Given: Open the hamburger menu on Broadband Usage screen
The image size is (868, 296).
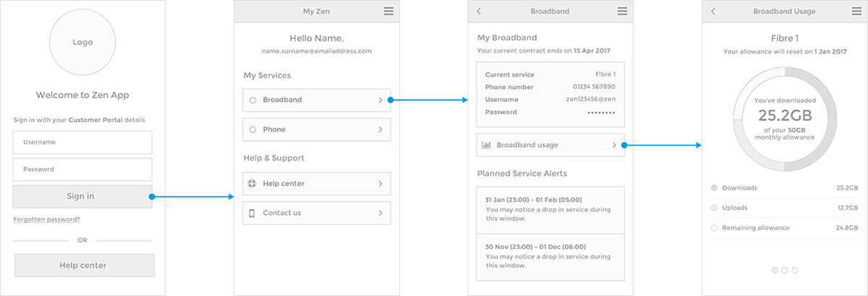Looking at the screenshot, I should pyautogui.click(x=857, y=12).
